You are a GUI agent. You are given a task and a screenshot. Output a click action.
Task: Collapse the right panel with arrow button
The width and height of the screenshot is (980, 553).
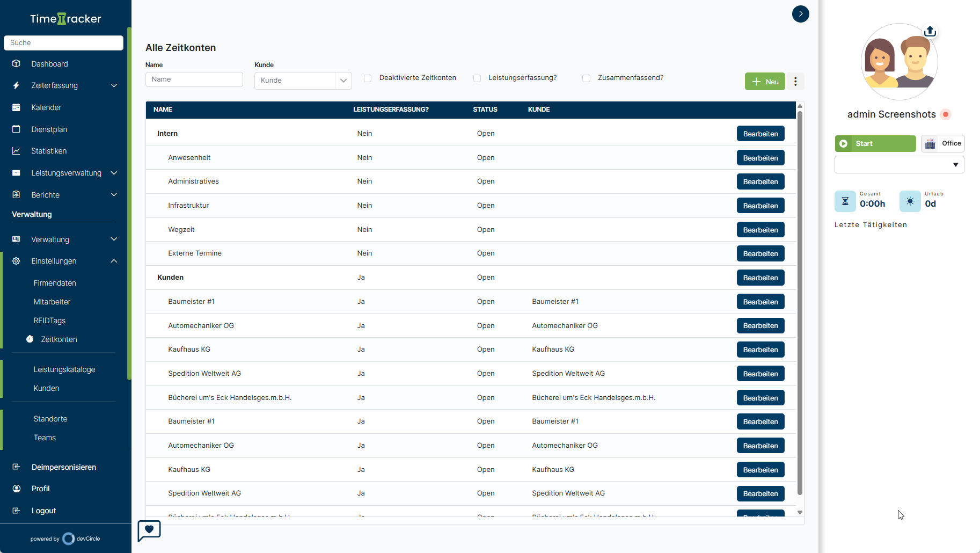pyautogui.click(x=800, y=14)
